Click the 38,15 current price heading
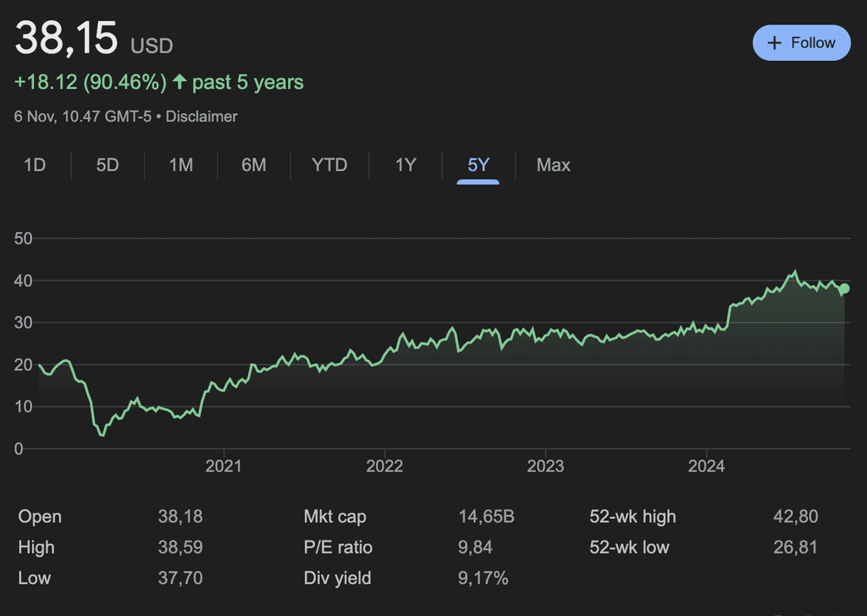 point(68,39)
